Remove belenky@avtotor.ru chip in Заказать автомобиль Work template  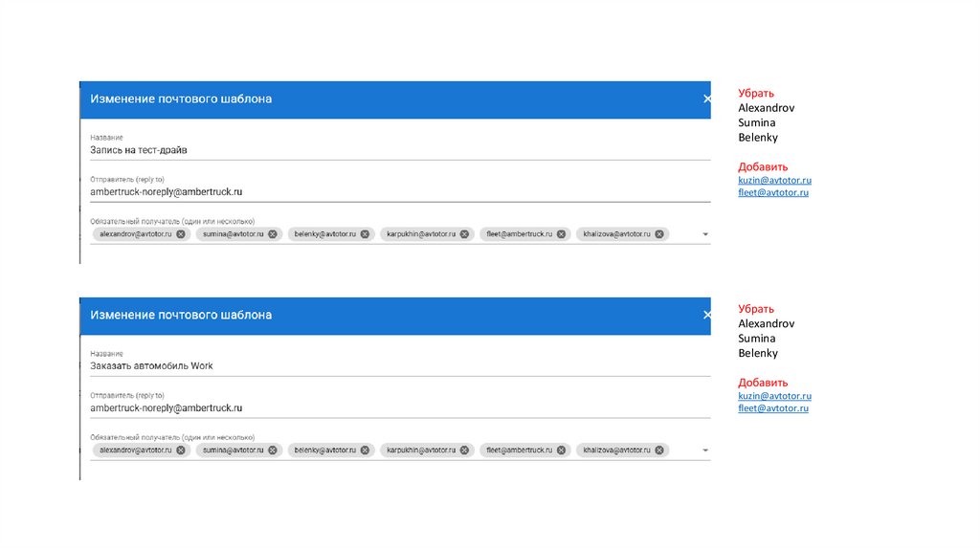365,450
